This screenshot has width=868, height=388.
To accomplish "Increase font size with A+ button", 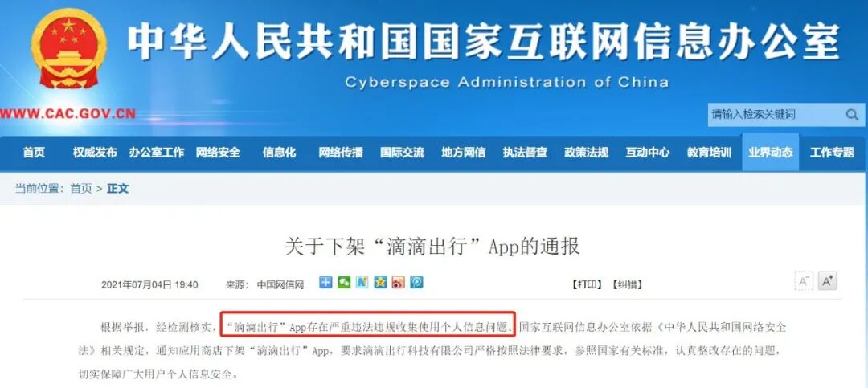I will coord(828,281).
